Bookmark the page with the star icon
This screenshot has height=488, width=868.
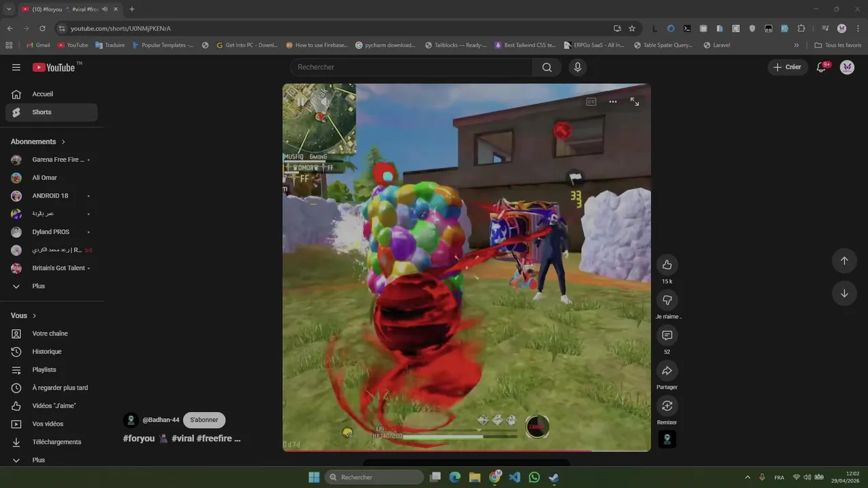[632, 28]
